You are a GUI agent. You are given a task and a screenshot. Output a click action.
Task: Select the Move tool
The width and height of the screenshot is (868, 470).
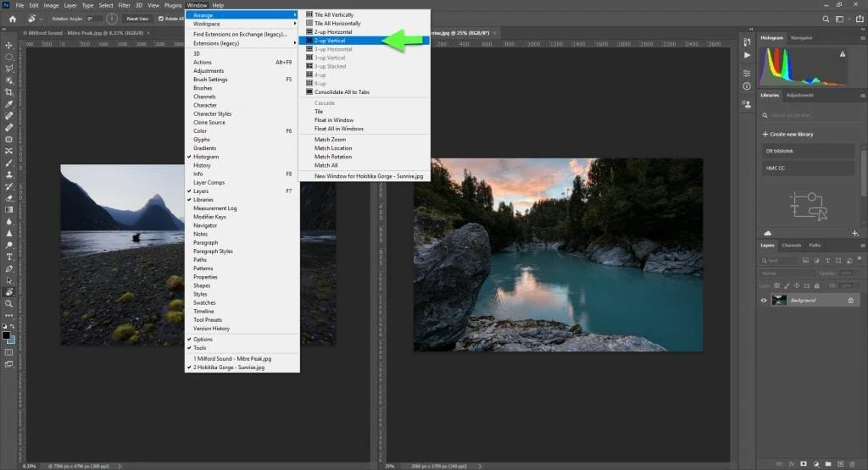click(x=8, y=46)
